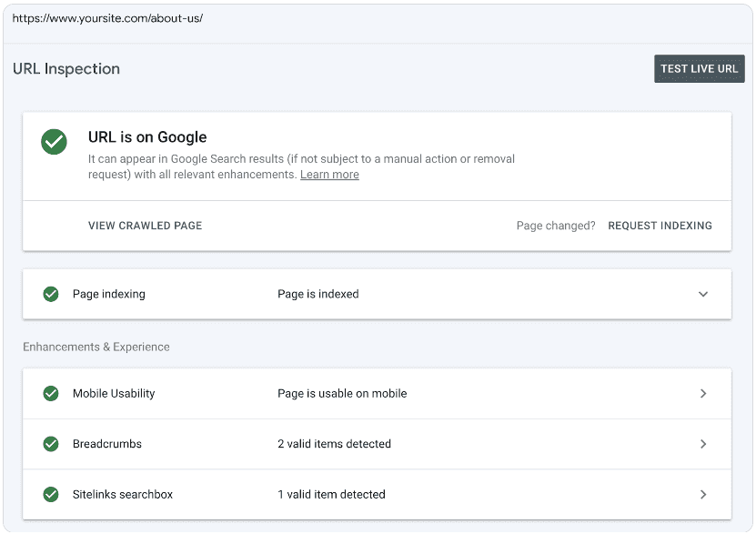Click REQUEST INDEXING
The width and height of the screenshot is (756, 534).
(660, 226)
